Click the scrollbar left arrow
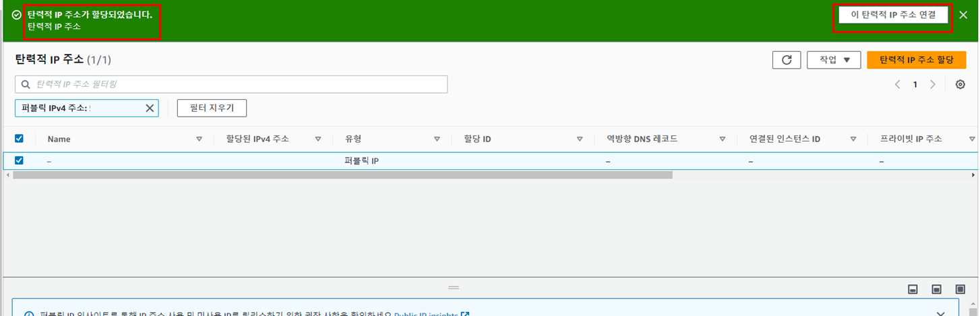Screen dimensions: 980x316 7,175
